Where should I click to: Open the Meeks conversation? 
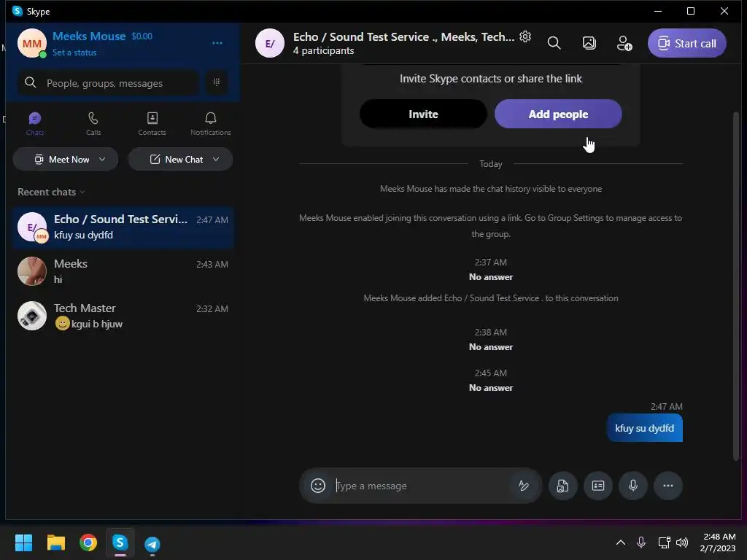[x=123, y=271]
